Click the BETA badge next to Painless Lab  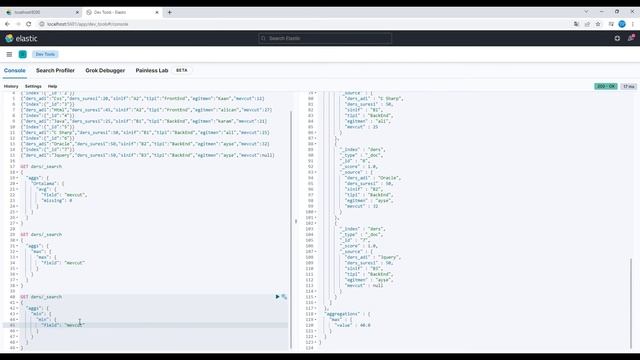pyautogui.click(x=182, y=71)
